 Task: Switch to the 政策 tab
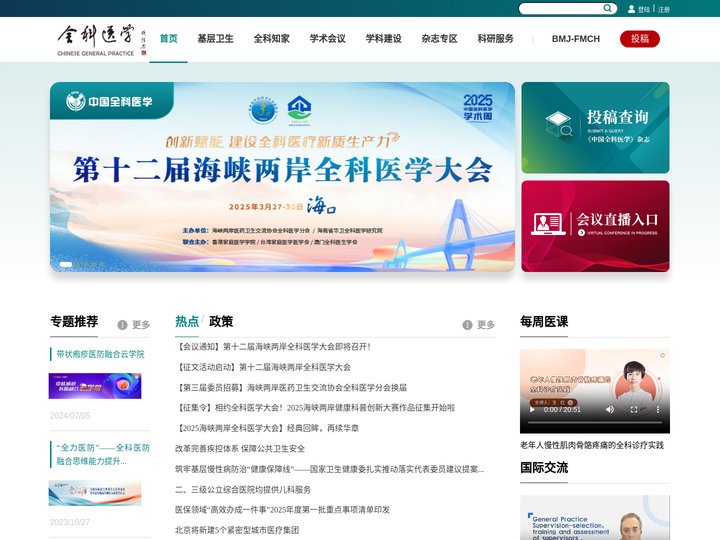(x=221, y=321)
